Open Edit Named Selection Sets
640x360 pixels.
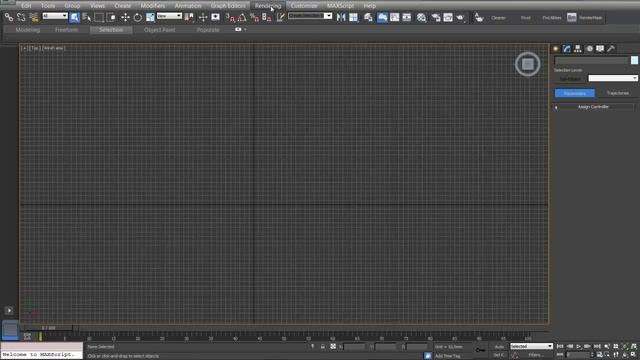click(x=280, y=17)
